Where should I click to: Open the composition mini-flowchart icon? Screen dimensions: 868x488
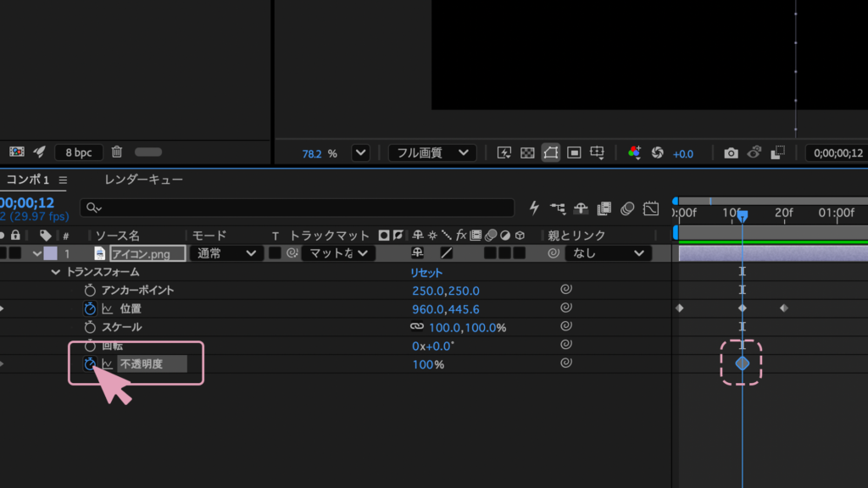[x=558, y=208]
